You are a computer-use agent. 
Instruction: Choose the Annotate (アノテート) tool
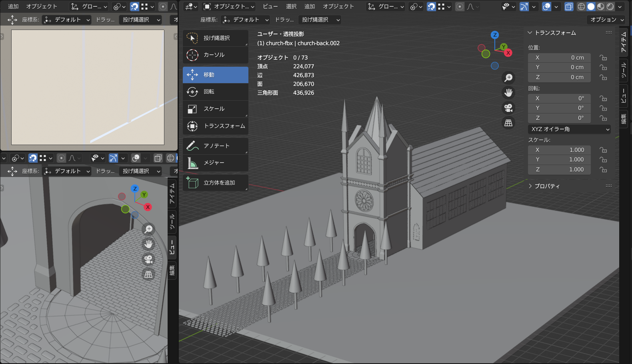[x=215, y=146]
